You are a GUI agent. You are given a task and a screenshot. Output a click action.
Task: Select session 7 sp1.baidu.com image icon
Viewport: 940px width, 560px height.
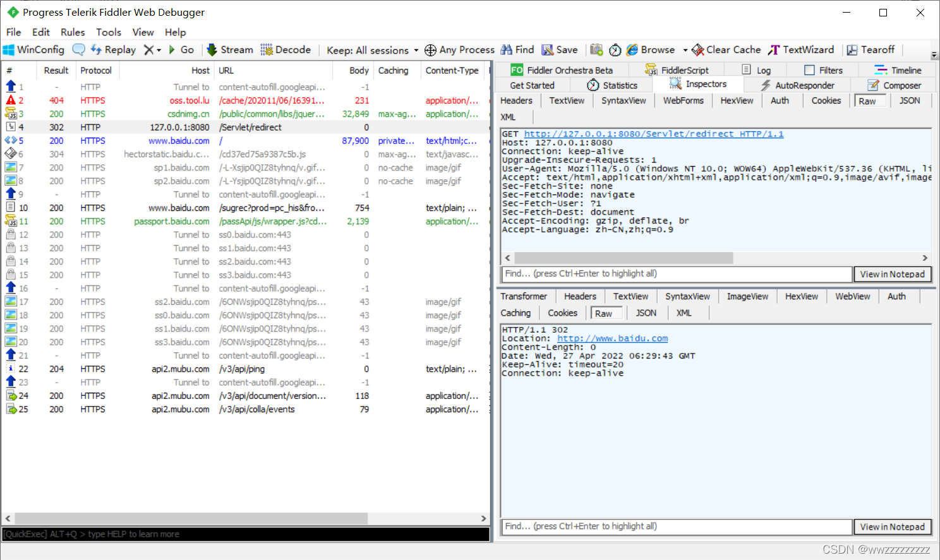coord(11,167)
